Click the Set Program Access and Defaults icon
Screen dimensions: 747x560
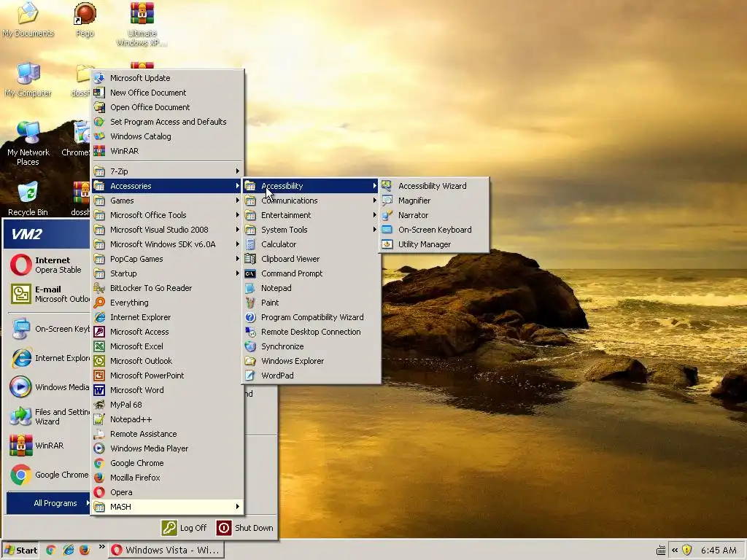(x=99, y=122)
